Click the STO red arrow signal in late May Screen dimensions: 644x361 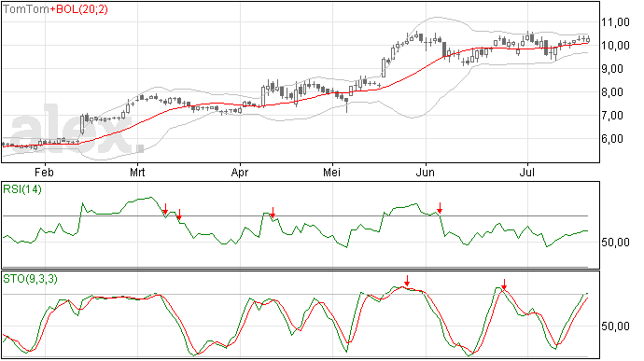pyautogui.click(x=407, y=281)
